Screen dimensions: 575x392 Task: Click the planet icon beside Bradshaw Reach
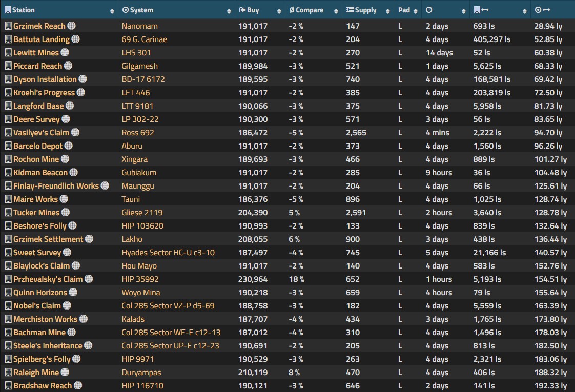click(78, 385)
